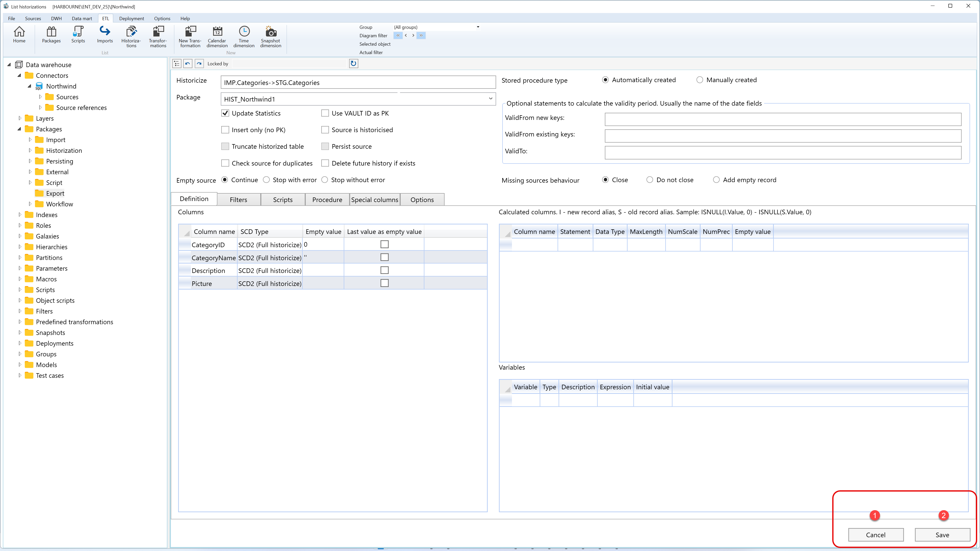Open the Historizations list icon
Image resolution: width=980 pixels, height=551 pixels.
pyautogui.click(x=131, y=37)
